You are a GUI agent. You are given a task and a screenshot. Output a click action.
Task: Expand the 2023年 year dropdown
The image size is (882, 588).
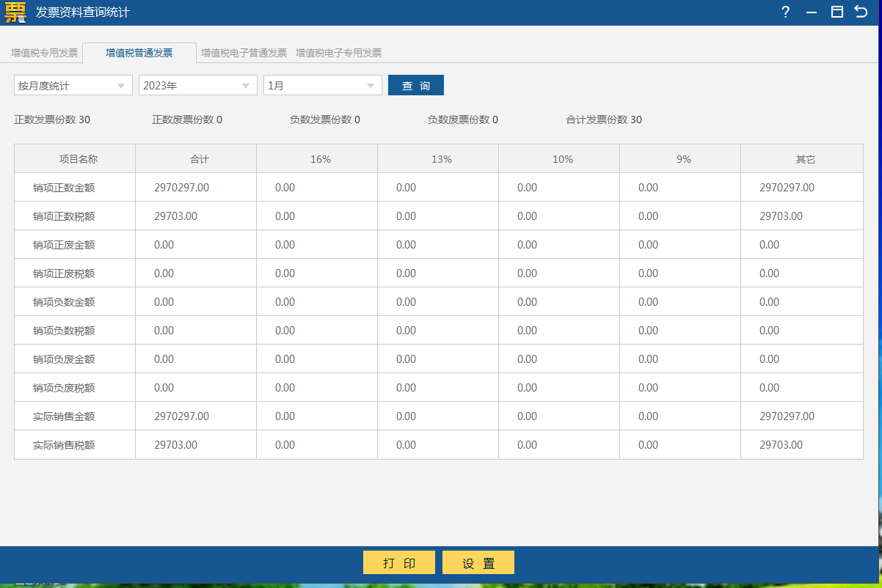tap(197, 86)
